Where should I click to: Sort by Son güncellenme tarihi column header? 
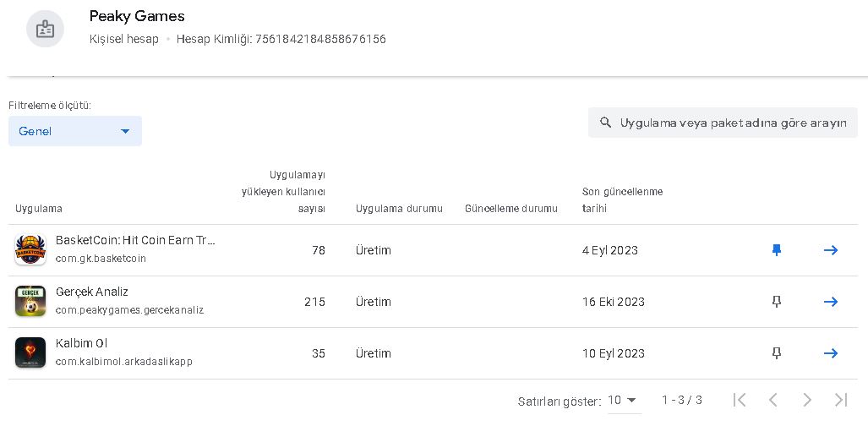click(622, 200)
